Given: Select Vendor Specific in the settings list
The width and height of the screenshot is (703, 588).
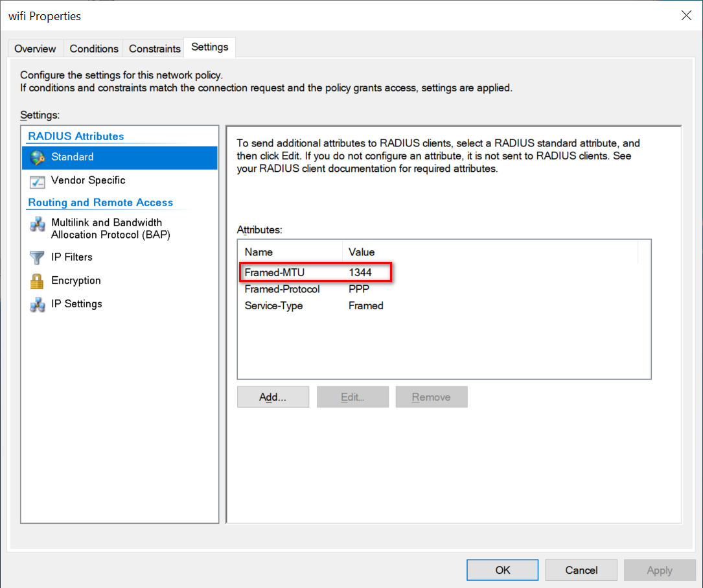Looking at the screenshot, I should coord(88,180).
